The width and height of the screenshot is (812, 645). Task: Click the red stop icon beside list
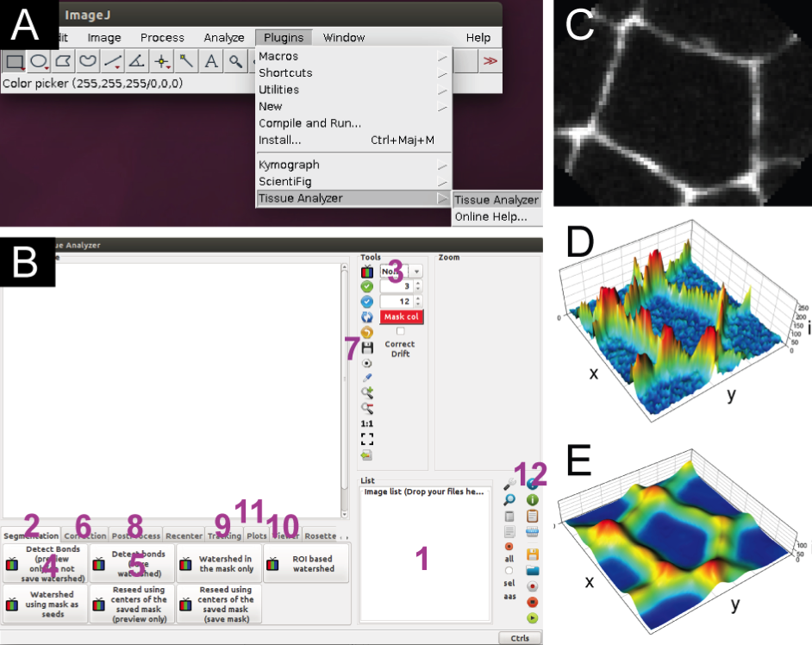pyautogui.click(x=533, y=602)
